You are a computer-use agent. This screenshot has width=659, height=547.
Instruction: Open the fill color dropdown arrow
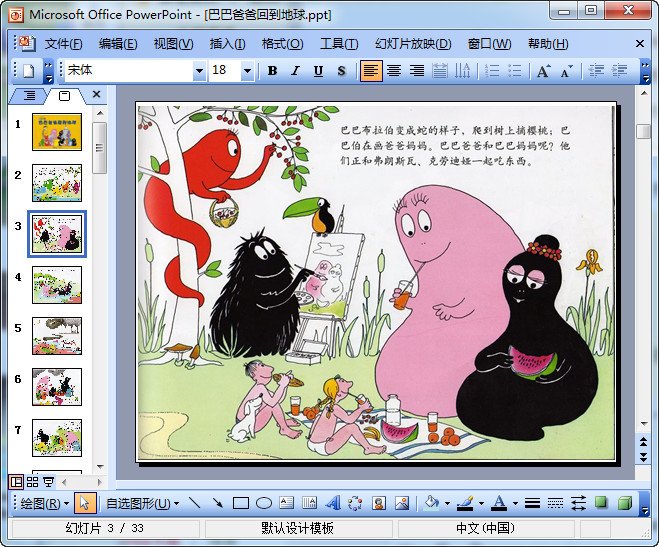[x=447, y=503]
